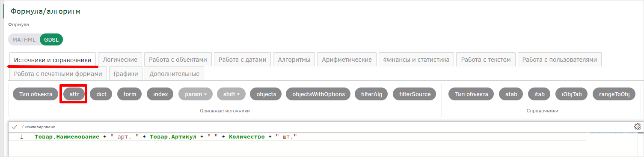Screen dimensions: 644x157
Task: Insert Тип объекта under Справочники
Action: 471,94
